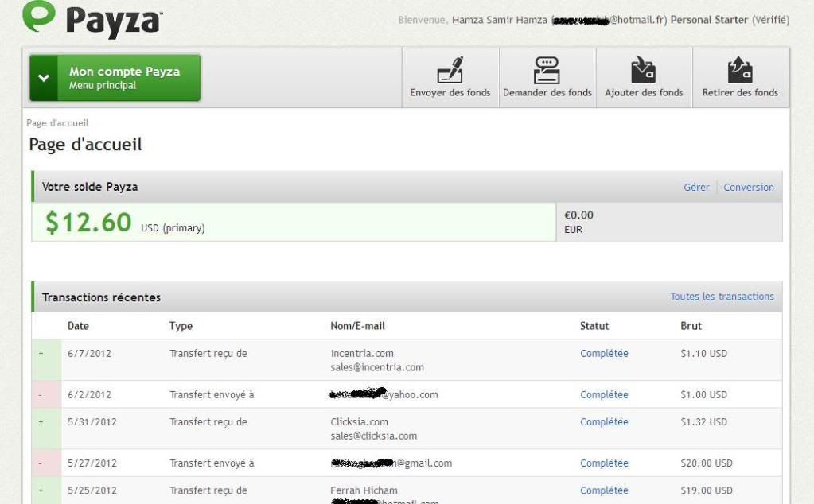The width and height of the screenshot is (814, 504).
Task: Click Transfert reçu de on 6/7/2012 row
Action: [208, 354]
